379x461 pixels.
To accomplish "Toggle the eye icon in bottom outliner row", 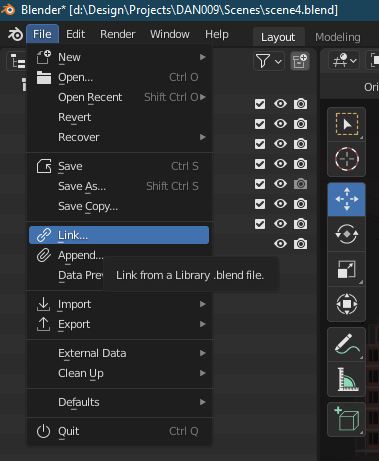I will [280, 244].
